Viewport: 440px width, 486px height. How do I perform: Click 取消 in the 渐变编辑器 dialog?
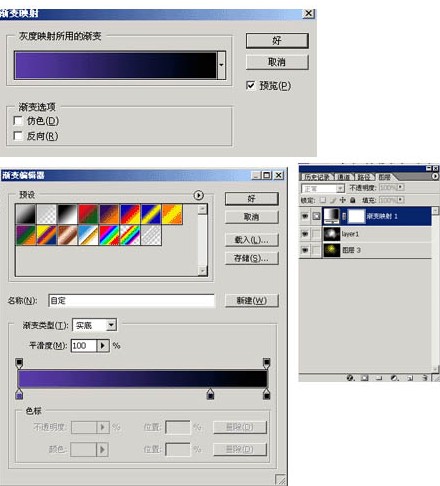coord(252,217)
